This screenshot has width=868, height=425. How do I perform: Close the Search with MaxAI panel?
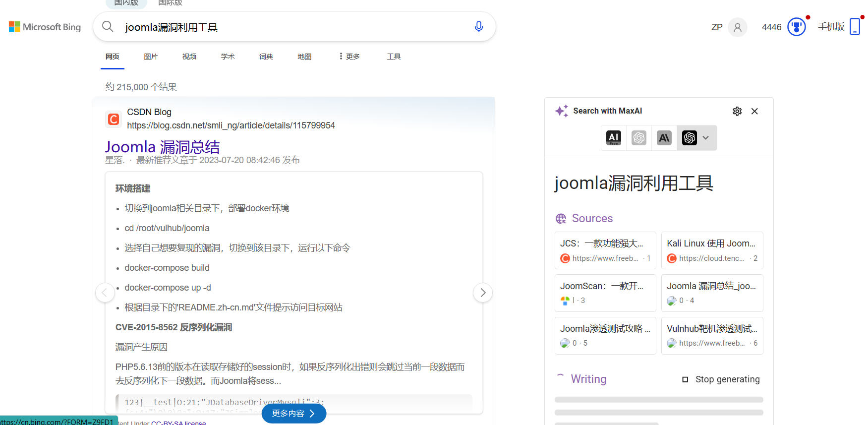754,111
